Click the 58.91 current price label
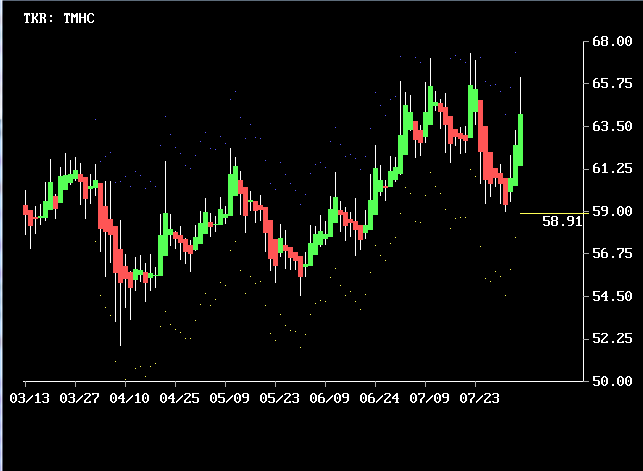643x471 pixels. [561, 221]
